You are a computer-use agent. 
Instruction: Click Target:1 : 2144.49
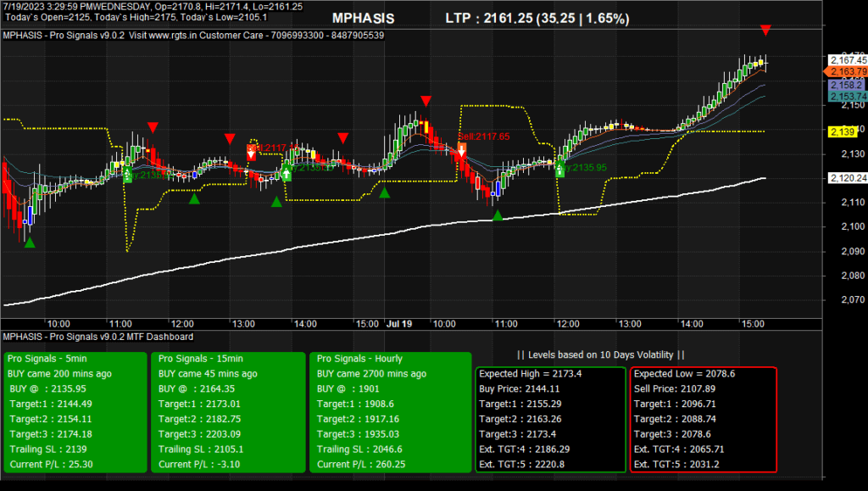[51, 405]
